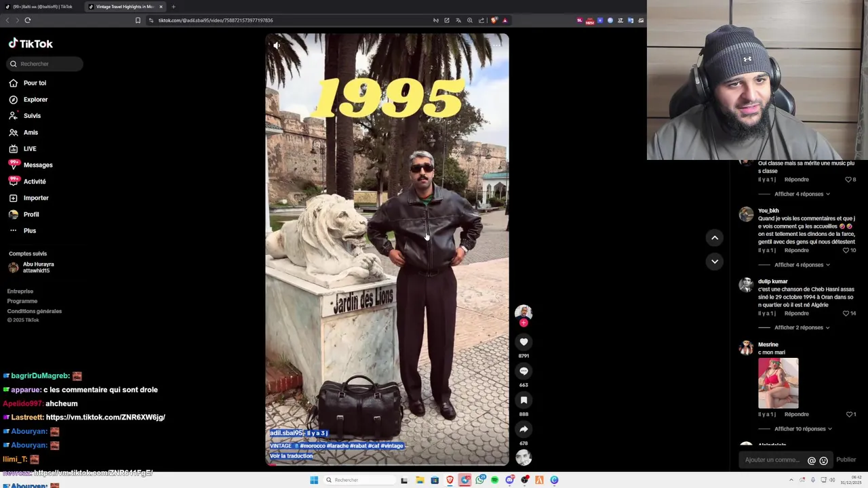This screenshot has height=488, width=868.
Task: Reload the page with the refresh icon
Action: coord(28,20)
